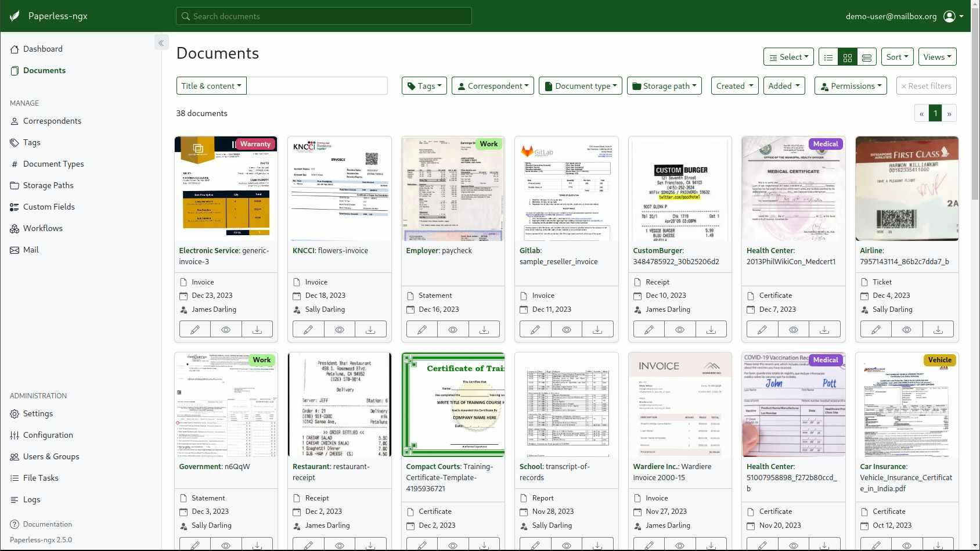Collapse the sidebar with the chevron button
This screenshot has height=551, width=980.
point(161,42)
